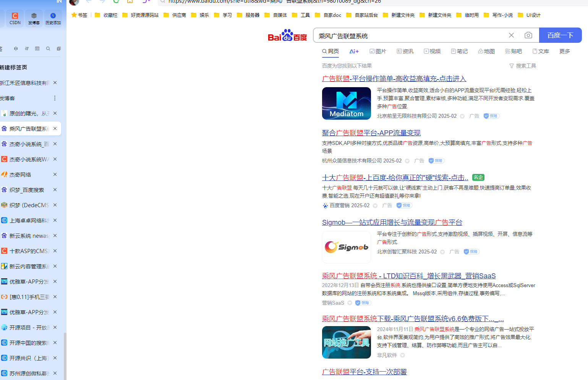Click the 保障 badge beside 杭州众简信息技术

click(x=436, y=161)
